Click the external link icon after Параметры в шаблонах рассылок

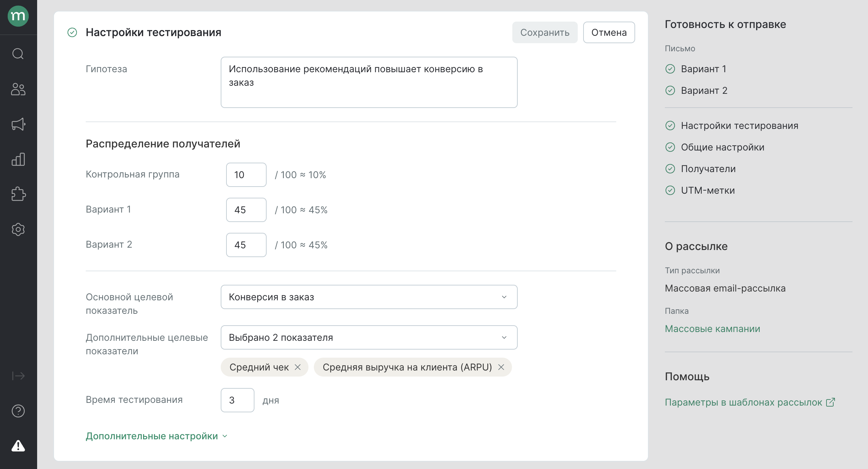click(831, 402)
